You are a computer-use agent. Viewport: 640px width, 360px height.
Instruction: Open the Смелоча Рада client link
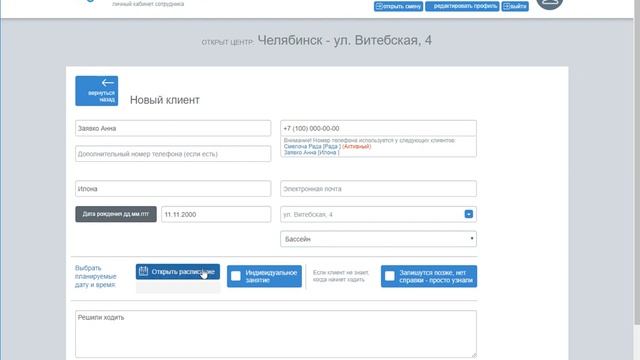click(312, 147)
